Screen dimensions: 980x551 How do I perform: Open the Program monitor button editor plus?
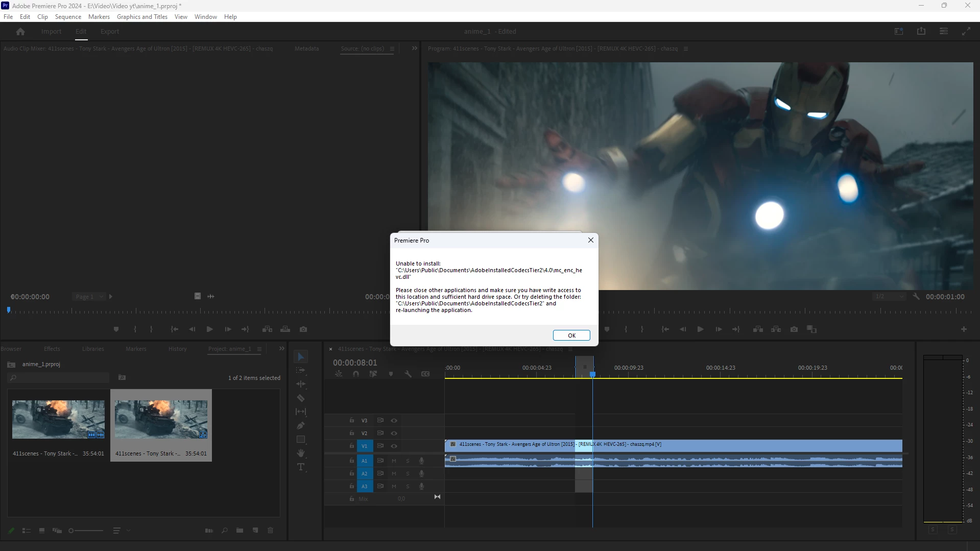[x=964, y=329]
